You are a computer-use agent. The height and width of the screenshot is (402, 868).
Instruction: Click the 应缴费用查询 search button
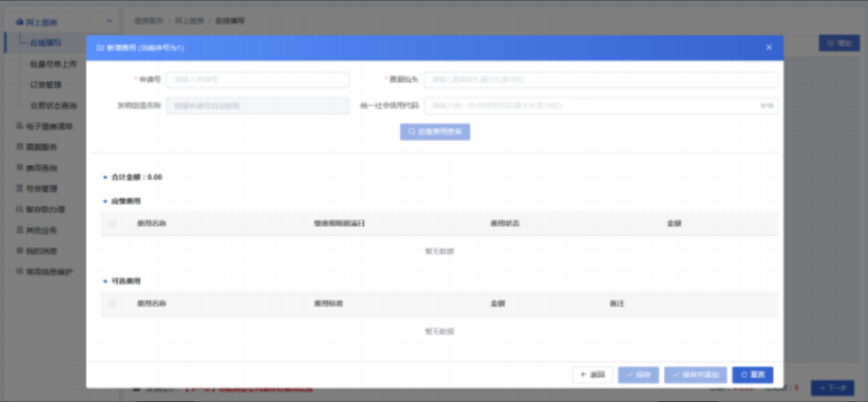[435, 132]
